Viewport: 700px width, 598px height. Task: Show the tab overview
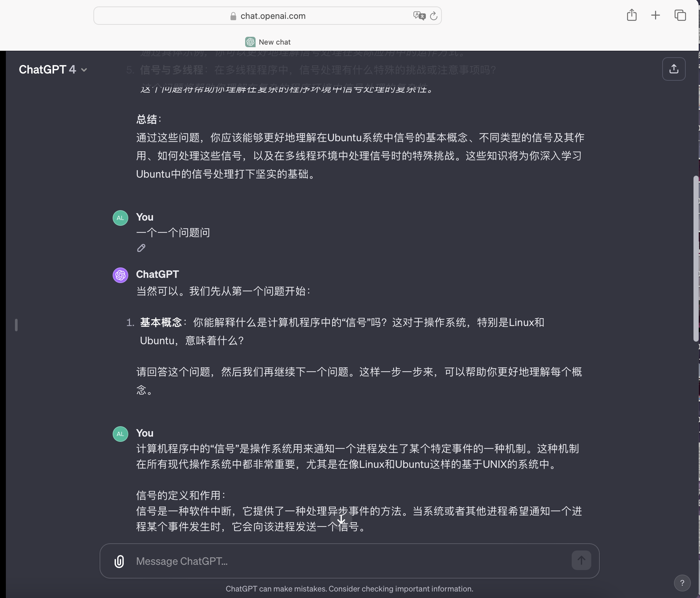pyautogui.click(x=680, y=15)
